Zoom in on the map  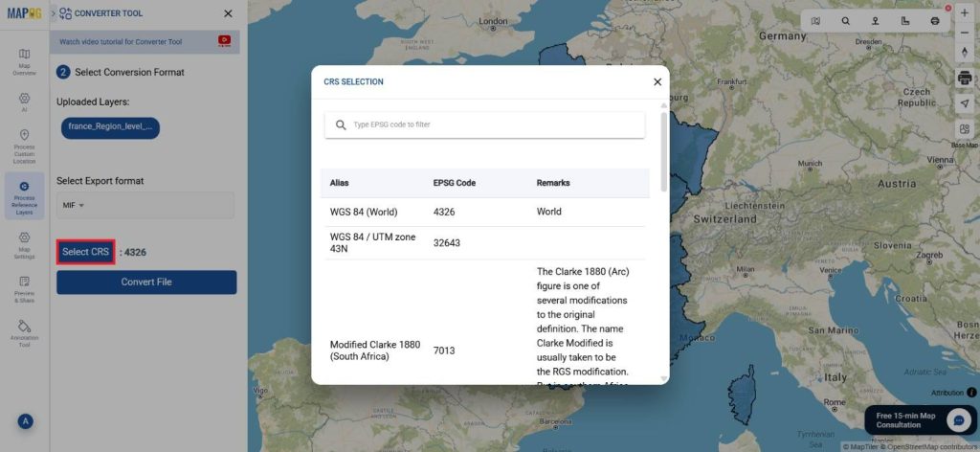[964, 12]
